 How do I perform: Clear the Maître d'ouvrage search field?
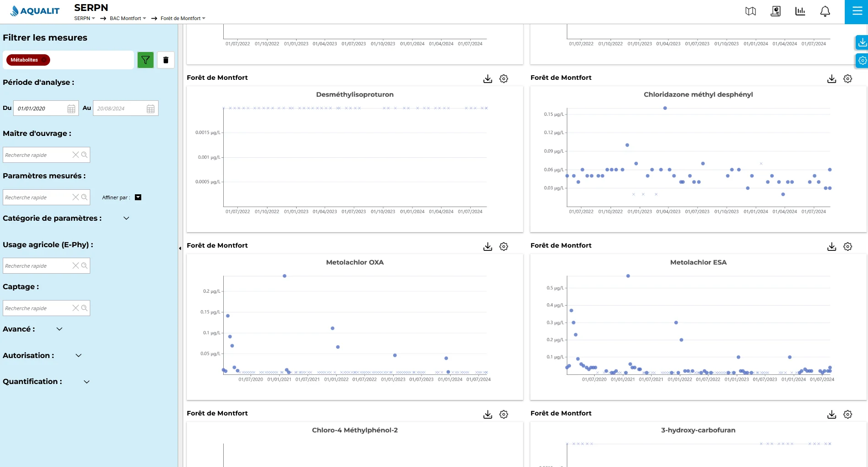click(x=76, y=155)
